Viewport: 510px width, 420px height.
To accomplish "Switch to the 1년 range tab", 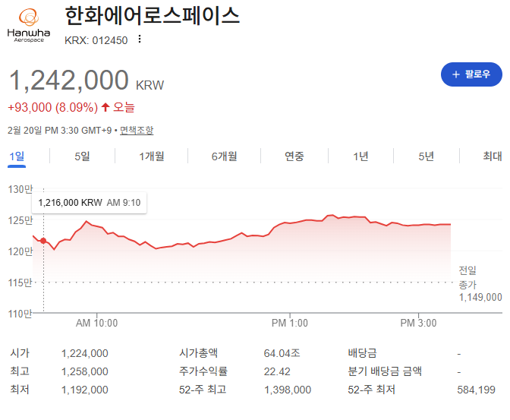I will 360,156.
